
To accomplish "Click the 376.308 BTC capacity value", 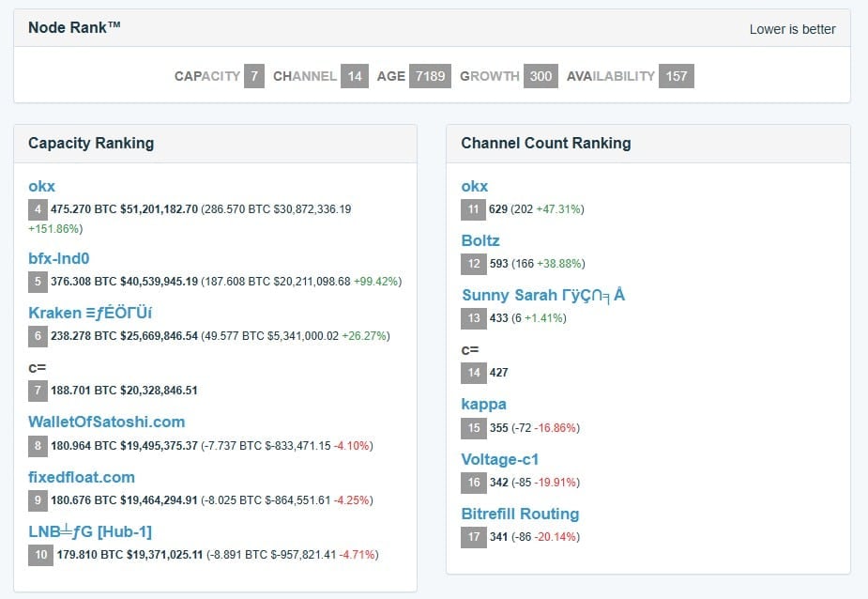I will pyautogui.click(x=84, y=282).
